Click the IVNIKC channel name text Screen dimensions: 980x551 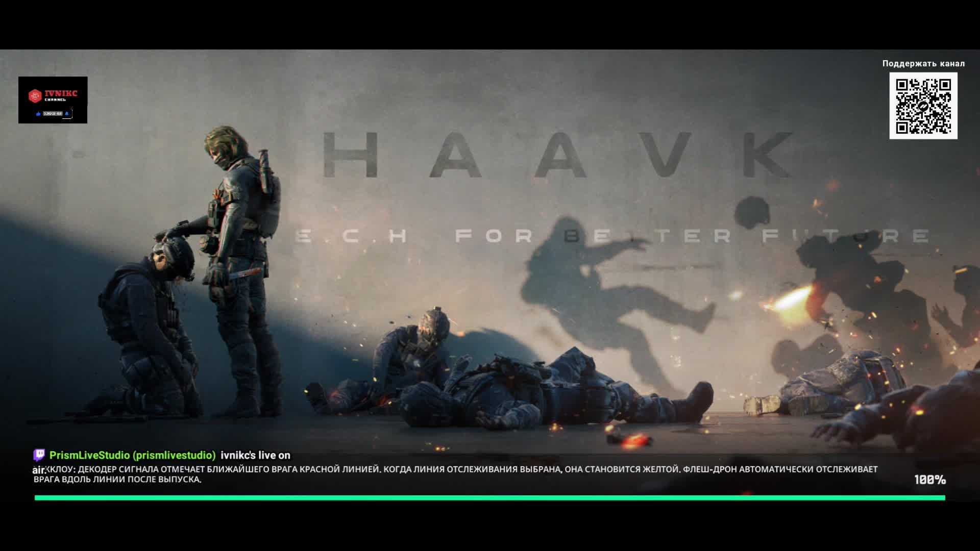(61, 93)
